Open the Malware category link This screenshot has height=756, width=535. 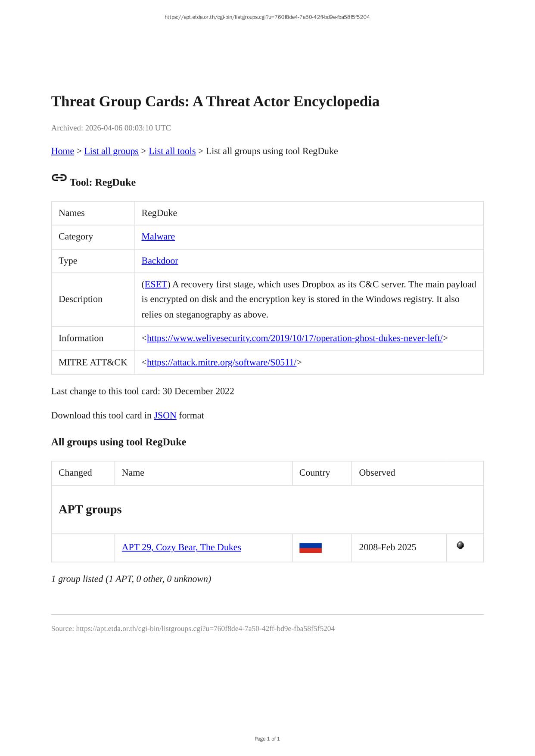[x=158, y=237]
